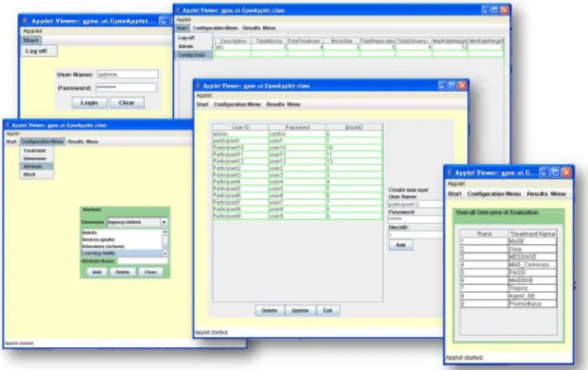Click Add button under Create new user
The height and width of the screenshot is (370, 588).
[x=400, y=245]
